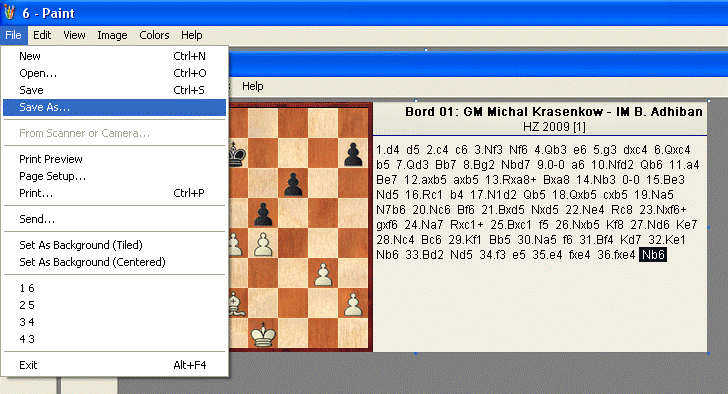
Task: Click the black pawn on the h-file
Action: [x=353, y=154]
